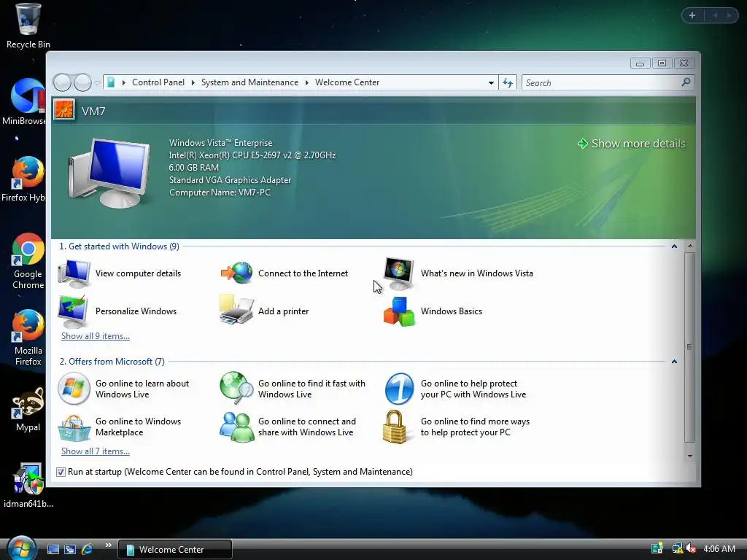Click the Add a printer icon
This screenshot has height=560, width=747.
coord(236,310)
